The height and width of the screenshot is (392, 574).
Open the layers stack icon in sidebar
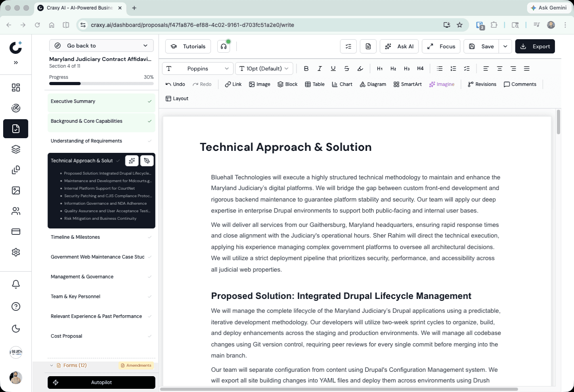[x=16, y=149]
